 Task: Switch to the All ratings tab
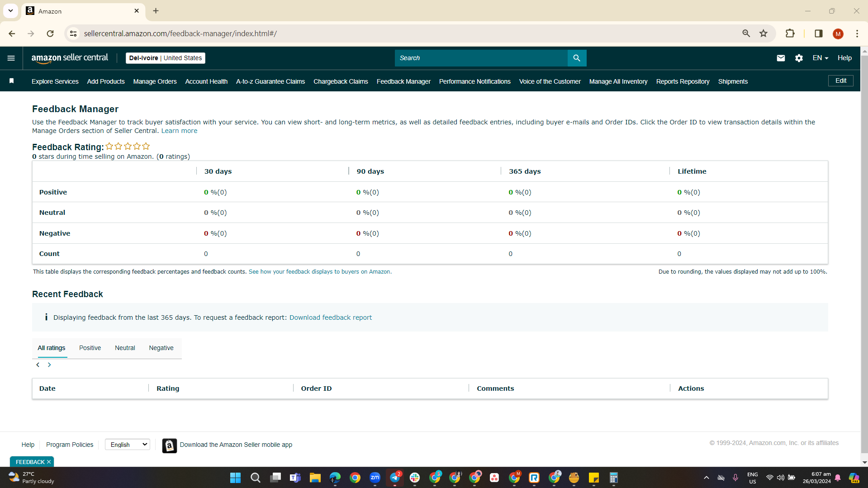[52, 348]
